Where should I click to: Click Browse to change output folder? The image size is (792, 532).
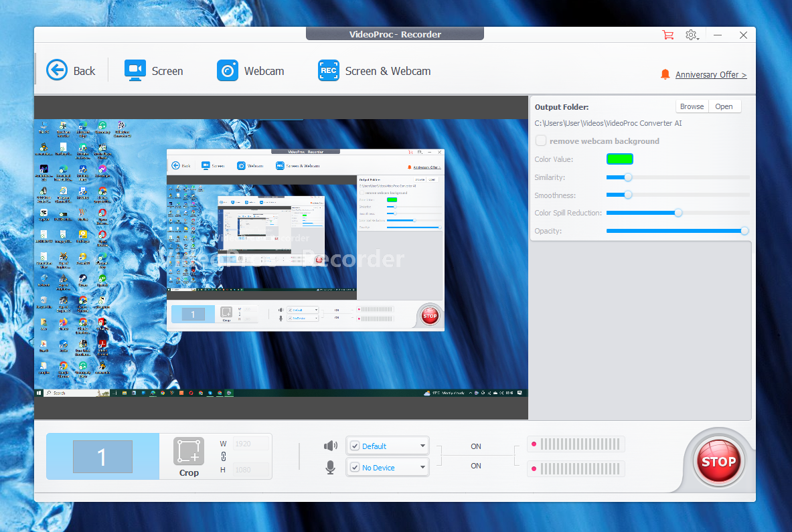[692, 106]
